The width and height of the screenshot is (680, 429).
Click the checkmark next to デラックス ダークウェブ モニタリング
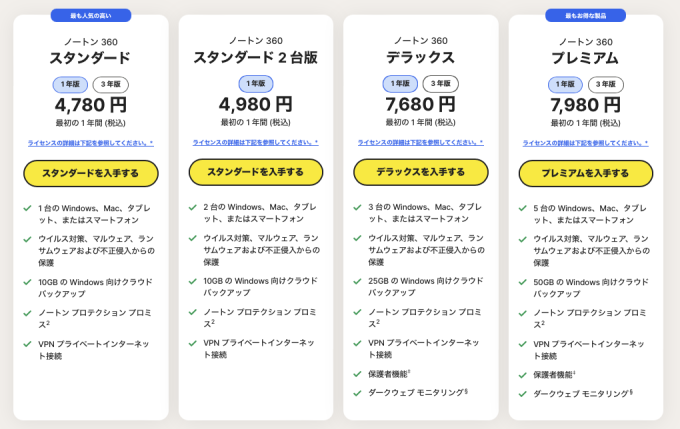pos(358,391)
